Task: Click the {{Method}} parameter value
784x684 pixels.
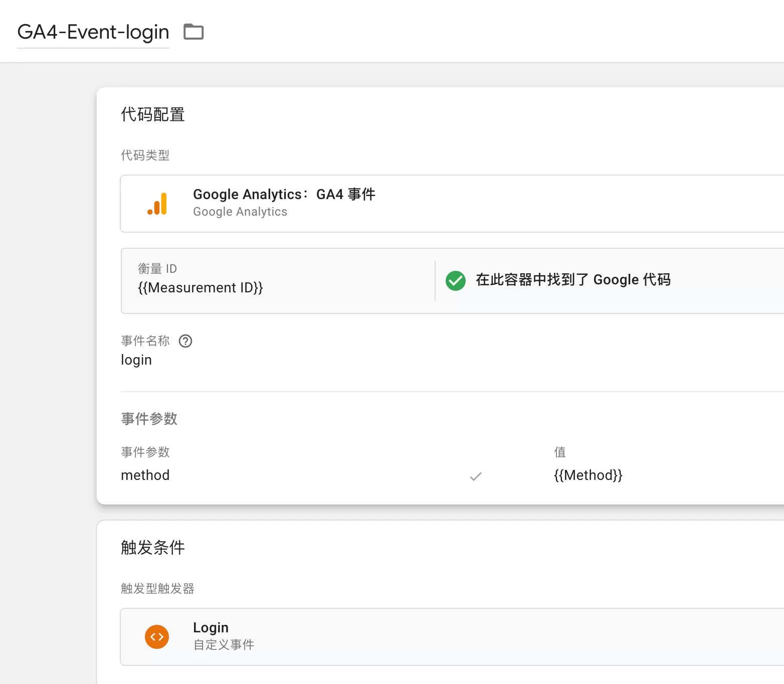Action: point(587,475)
